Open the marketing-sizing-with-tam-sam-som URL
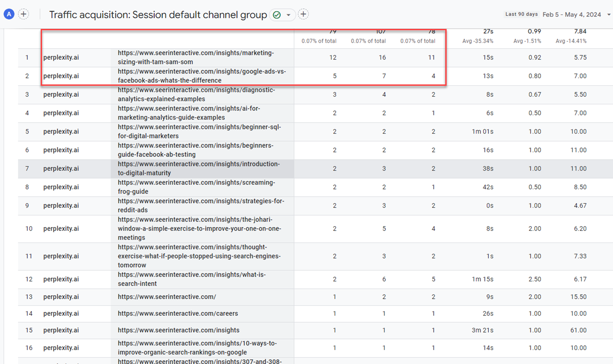Viewport: 613px width, 364px height. (196, 57)
